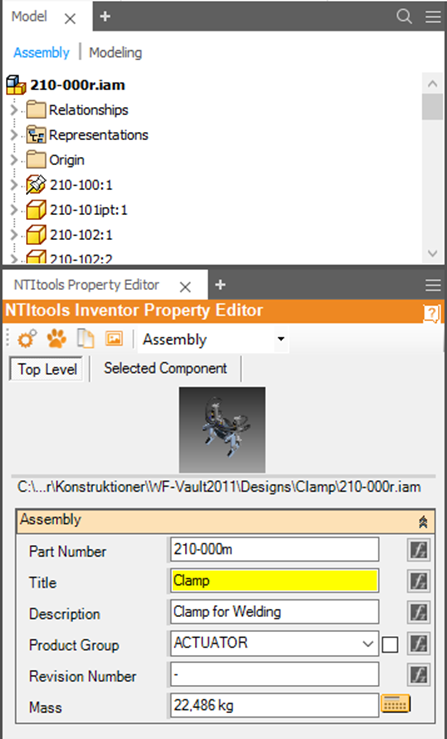The image size is (447, 739).
Task: Click the function button beside Title field
Action: pos(419,581)
